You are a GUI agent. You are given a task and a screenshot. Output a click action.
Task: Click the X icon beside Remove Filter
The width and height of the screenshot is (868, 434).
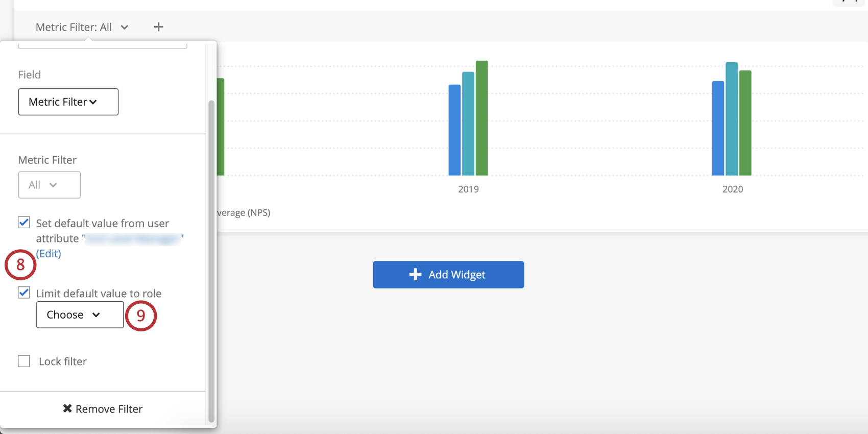[67, 408]
